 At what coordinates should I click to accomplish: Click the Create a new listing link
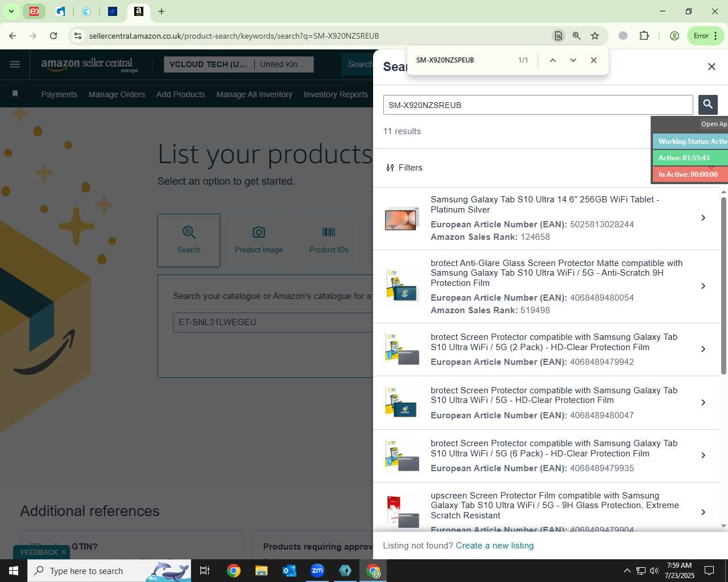tap(495, 546)
